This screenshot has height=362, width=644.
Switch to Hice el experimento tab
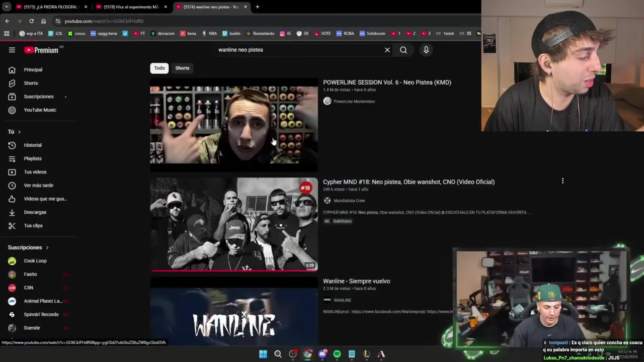[131, 7]
